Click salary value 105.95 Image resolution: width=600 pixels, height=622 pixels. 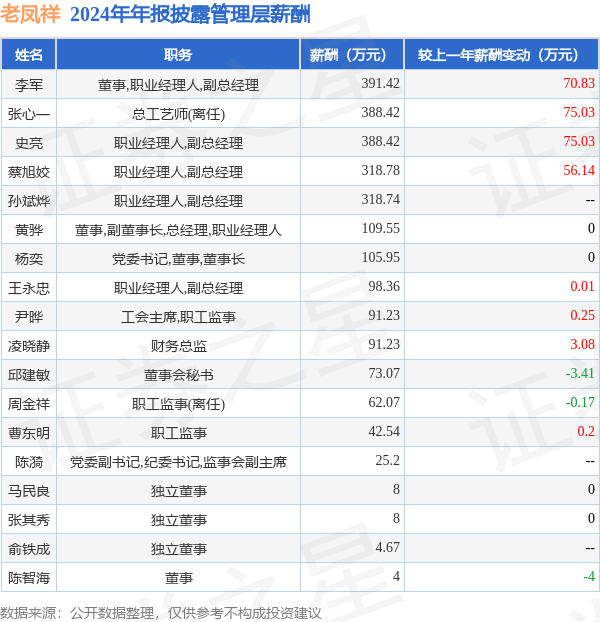click(x=380, y=257)
